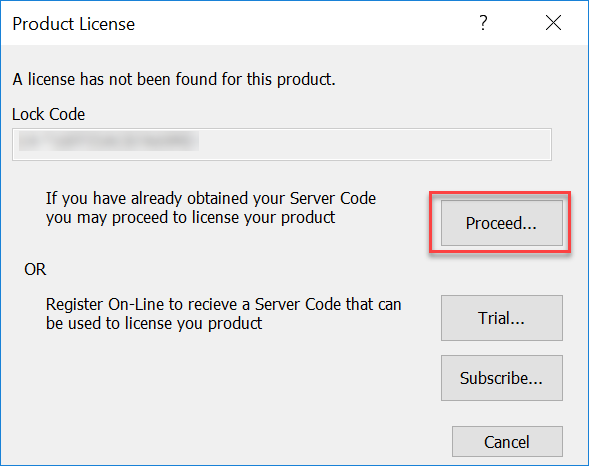Click the 'If you have already obtained' line
Screen dimensions: 589x466
(x=211, y=198)
